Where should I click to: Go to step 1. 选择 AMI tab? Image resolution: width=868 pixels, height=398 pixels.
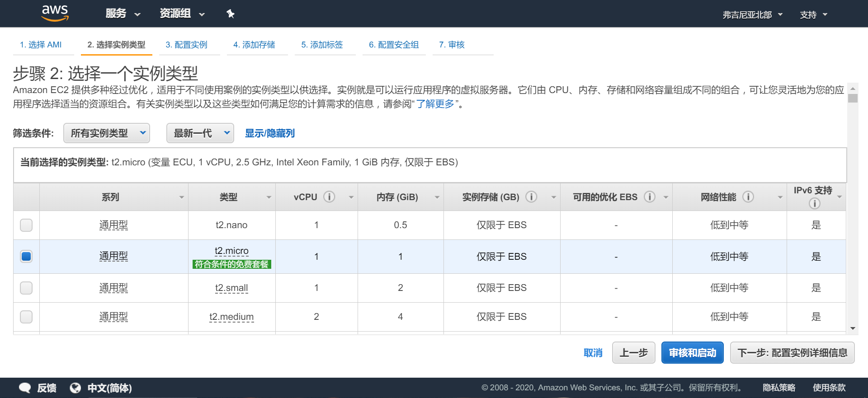41,45
